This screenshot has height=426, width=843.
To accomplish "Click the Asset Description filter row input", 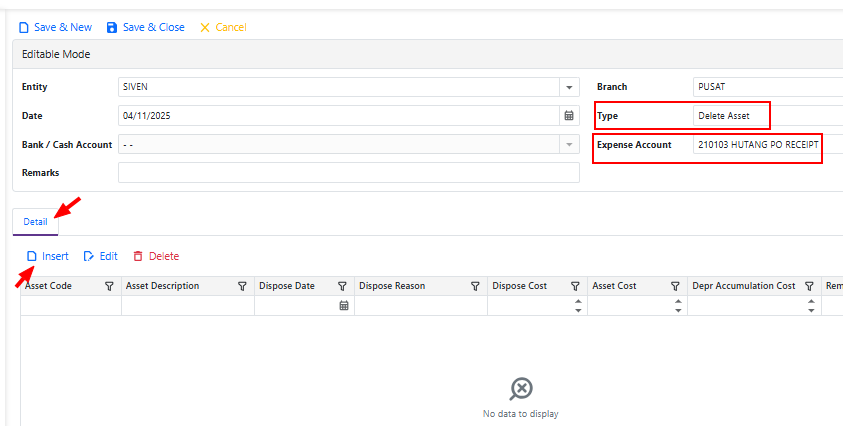I will coord(188,306).
